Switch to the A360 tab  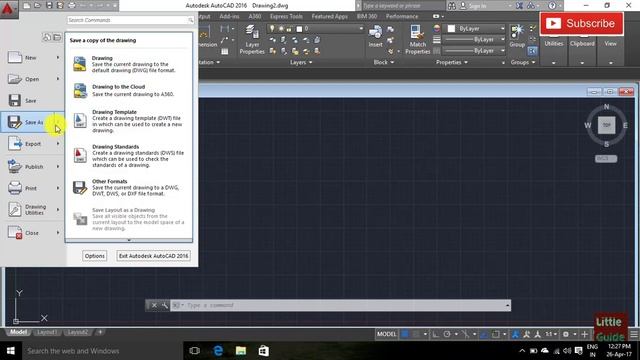(x=255, y=16)
